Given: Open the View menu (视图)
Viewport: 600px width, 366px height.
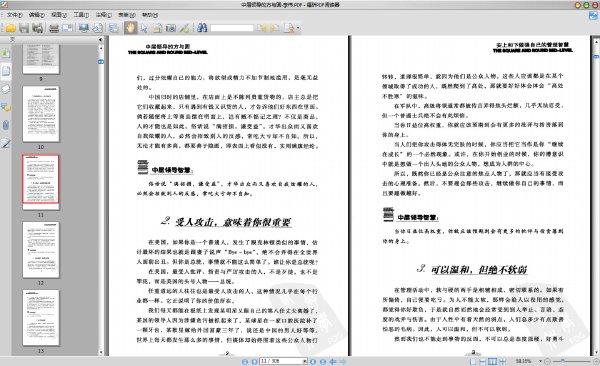Looking at the screenshot, I should coord(59,15).
